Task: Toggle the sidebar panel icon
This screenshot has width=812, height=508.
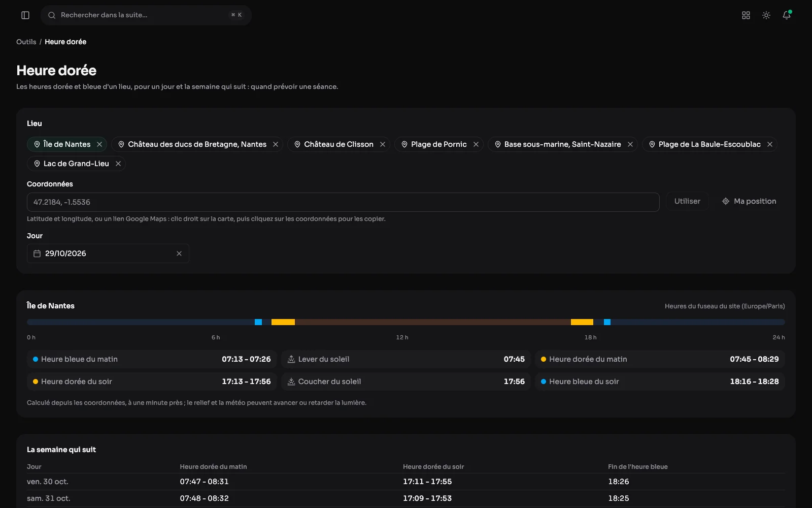Action: pos(25,15)
